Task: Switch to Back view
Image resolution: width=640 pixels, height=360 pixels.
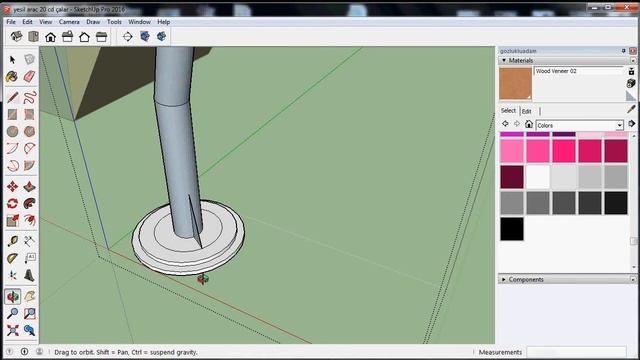Action: pyautogui.click(x=84, y=37)
